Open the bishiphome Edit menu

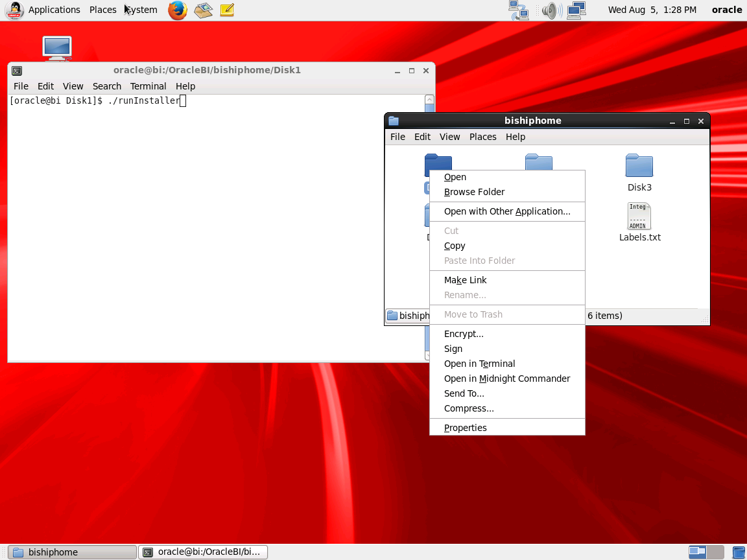pos(423,137)
